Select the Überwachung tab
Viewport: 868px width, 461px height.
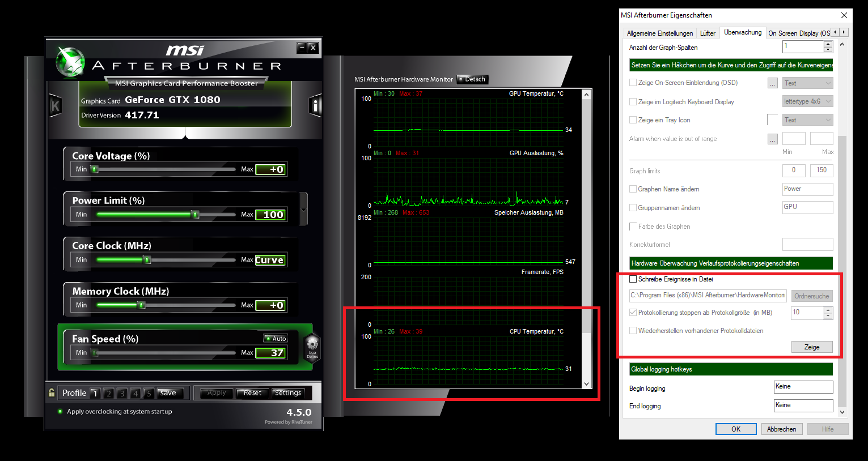[x=743, y=32]
